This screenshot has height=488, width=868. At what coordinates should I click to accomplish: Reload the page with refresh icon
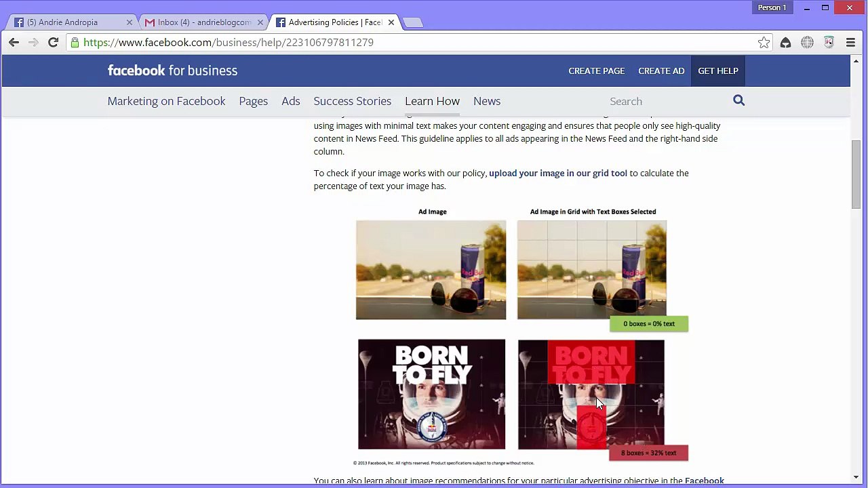point(53,42)
